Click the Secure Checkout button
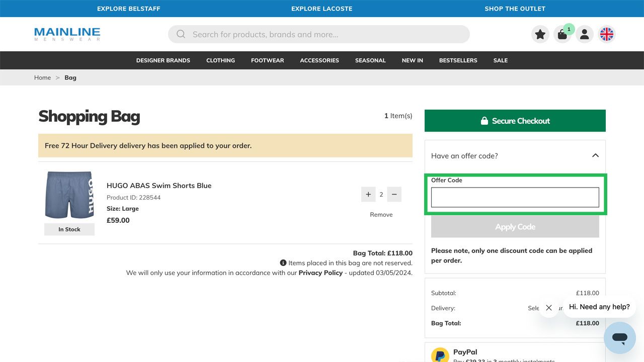Image resolution: width=644 pixels, height=362 pixels. coord(515,121)
